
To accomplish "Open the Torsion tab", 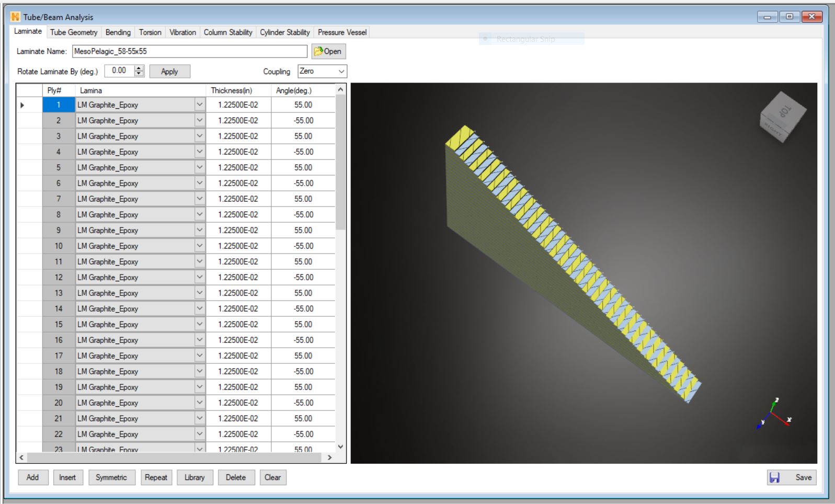I will (x=150, y=32).
